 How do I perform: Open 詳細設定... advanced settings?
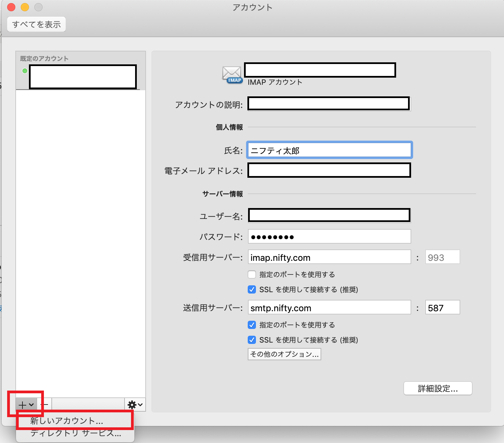pos(438,389)
